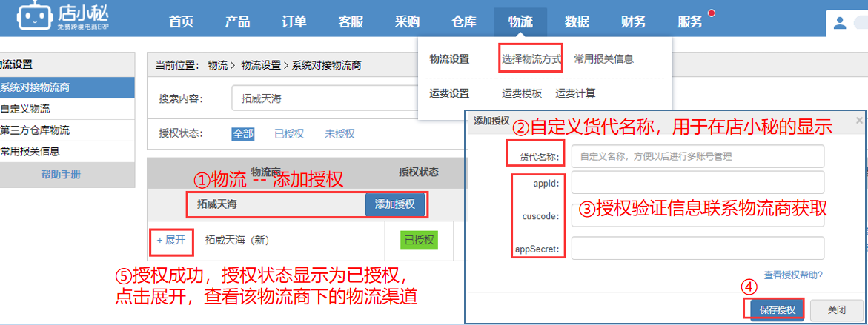Click the 物流 breadcrumb link
868x325 pixels.
click(x=217, y=65)
